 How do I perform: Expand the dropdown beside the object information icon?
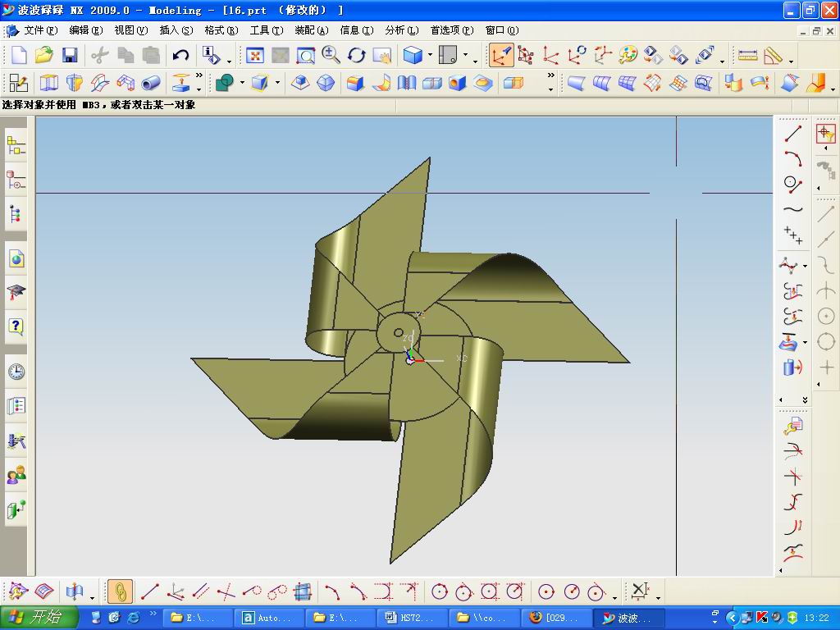229,61
